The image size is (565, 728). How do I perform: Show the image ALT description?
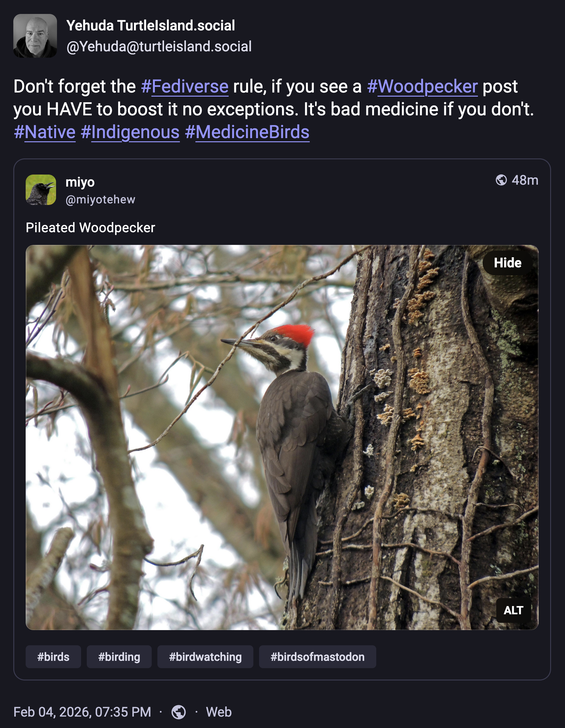point(513,610)
